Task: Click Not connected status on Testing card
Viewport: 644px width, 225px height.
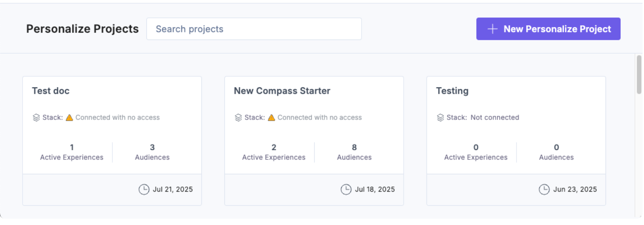Action: click(x=495, y=117)
